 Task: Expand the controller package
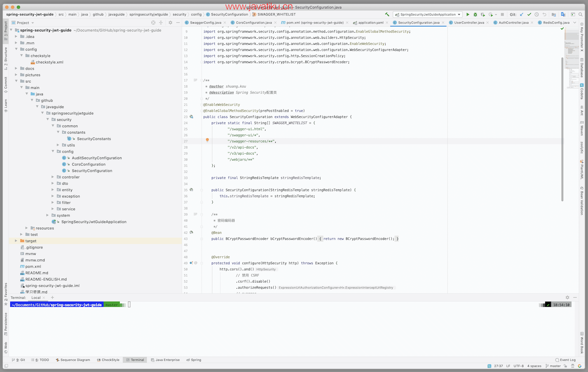click(x=53, y=177)
